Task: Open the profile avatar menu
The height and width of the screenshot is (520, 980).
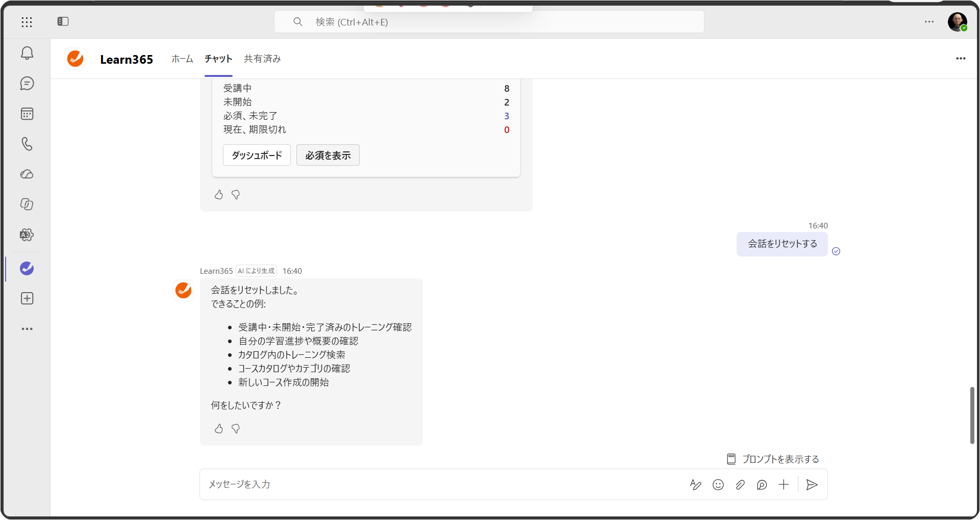Action: click(x=958, y=22)
